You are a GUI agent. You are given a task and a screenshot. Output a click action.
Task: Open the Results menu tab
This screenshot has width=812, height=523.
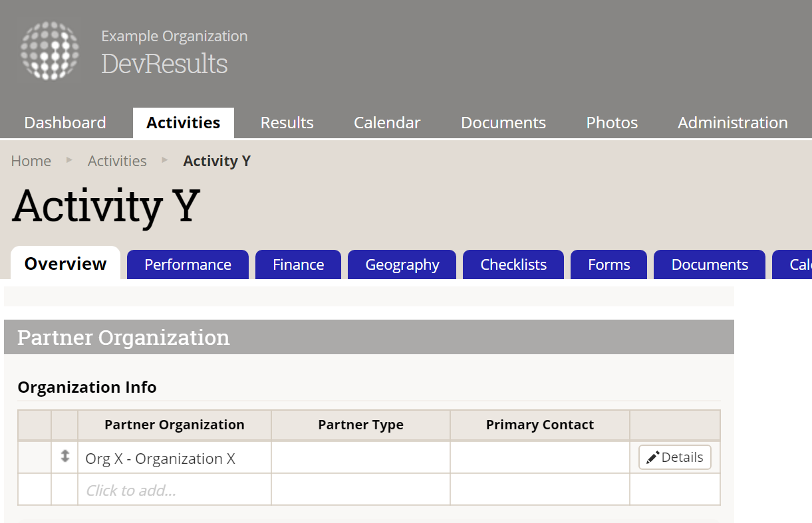[x=287, y=123]
